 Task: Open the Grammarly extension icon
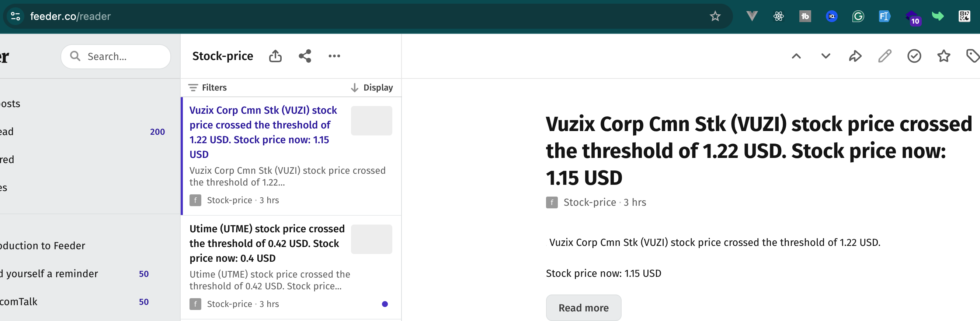pos(858,16)
